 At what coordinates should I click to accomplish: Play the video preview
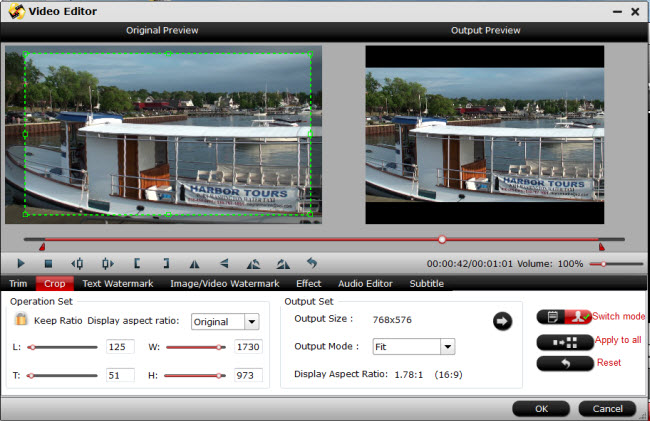click(x=21, y=264)
